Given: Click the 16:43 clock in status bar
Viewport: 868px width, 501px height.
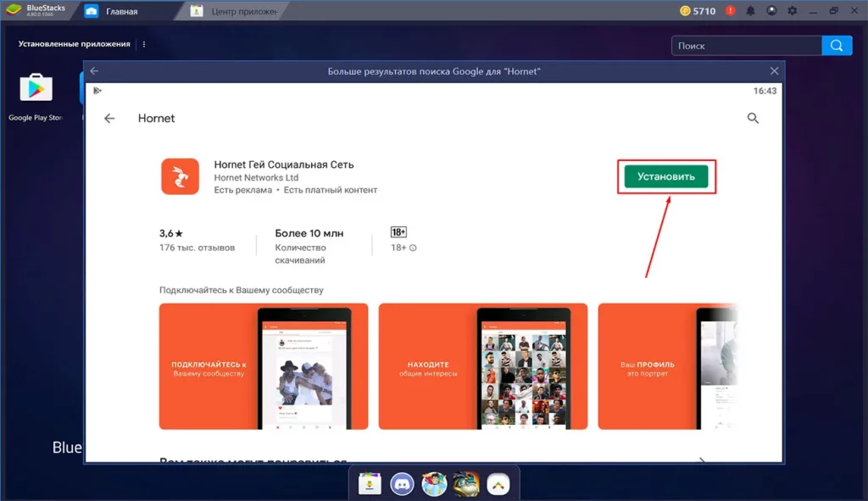Looking at the screenshot, I should [765, 91].
